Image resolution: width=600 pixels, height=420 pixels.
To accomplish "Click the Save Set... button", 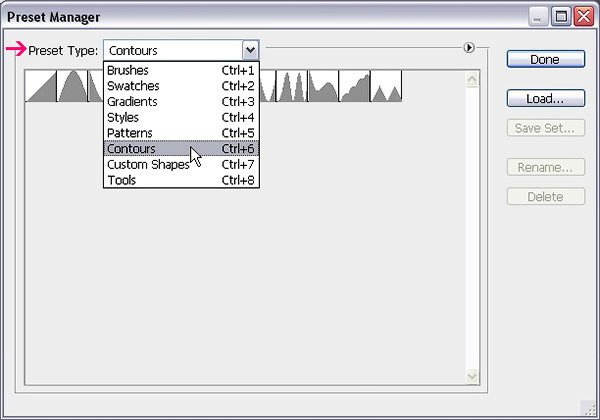I will [546, 128].
